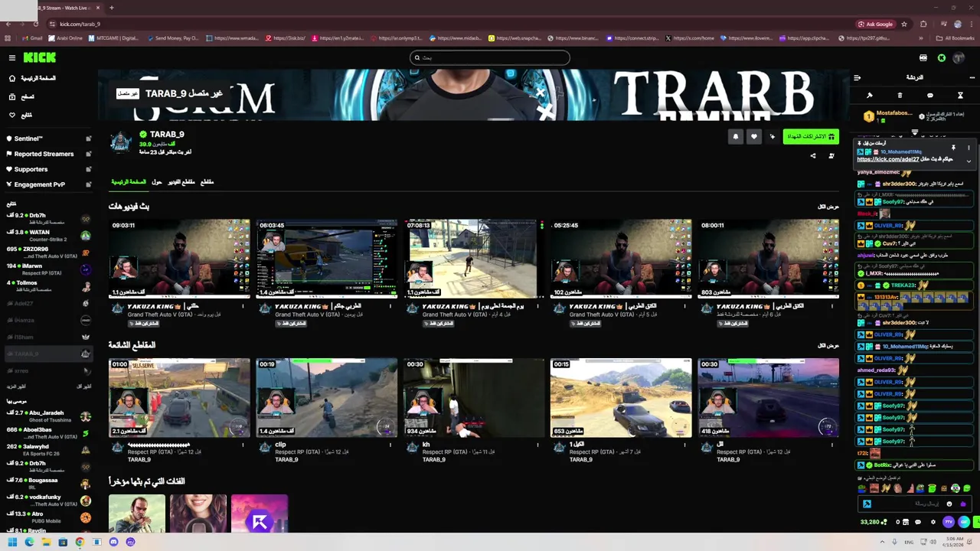The image size is (980, 551).
Task: Select the Videos tab on the channel page
Action: [x=181, y=182]
